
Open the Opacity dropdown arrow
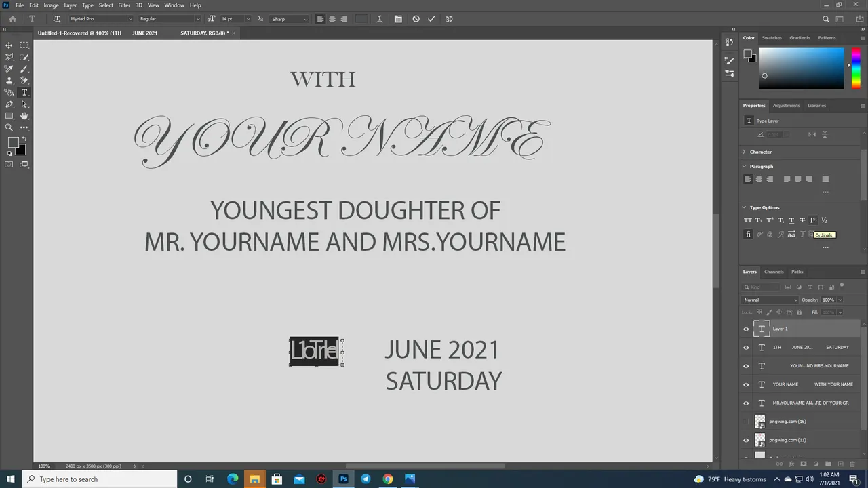click(x=840, y=300)
